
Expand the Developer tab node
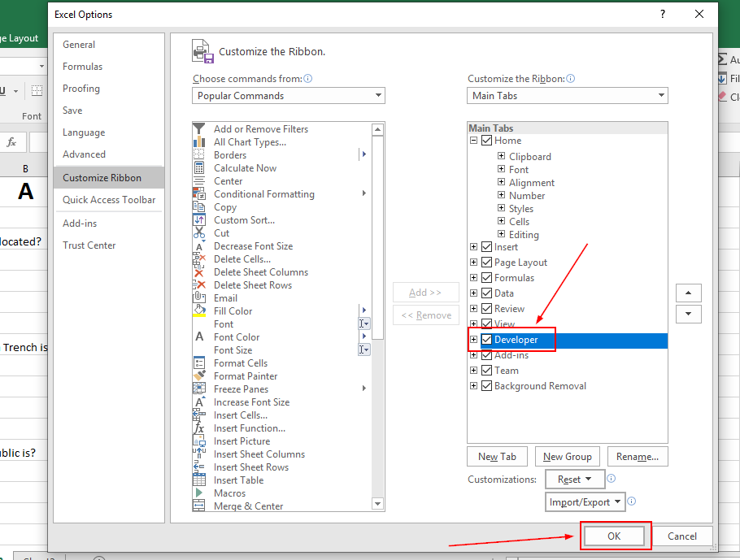473,339
